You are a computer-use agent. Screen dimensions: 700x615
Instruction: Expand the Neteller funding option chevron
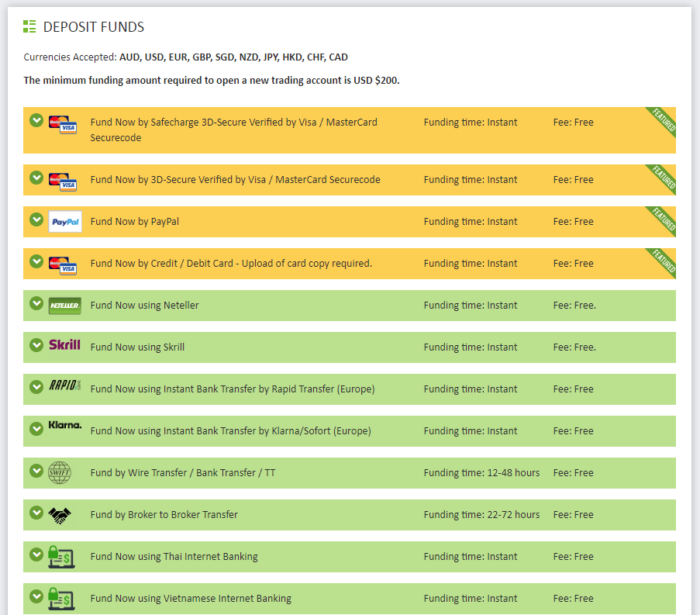(x=36, y=303)
